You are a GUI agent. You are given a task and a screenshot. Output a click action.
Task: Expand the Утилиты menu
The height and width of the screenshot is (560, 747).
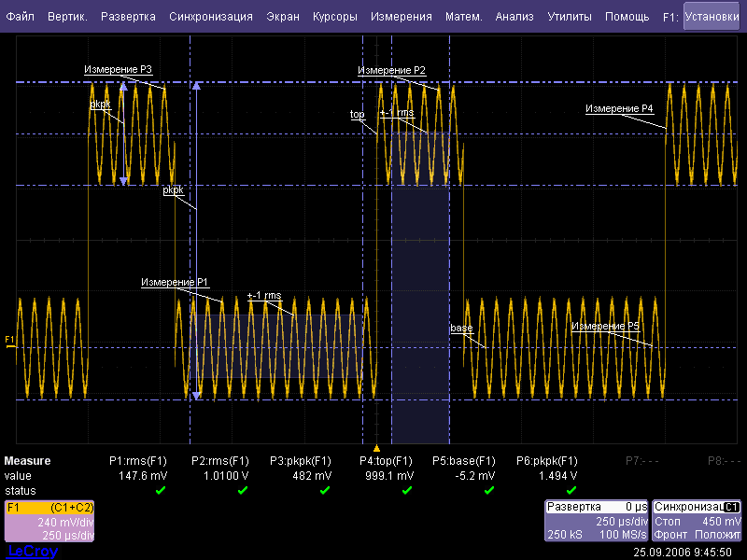pyautogui.click(x=569, y=17)
